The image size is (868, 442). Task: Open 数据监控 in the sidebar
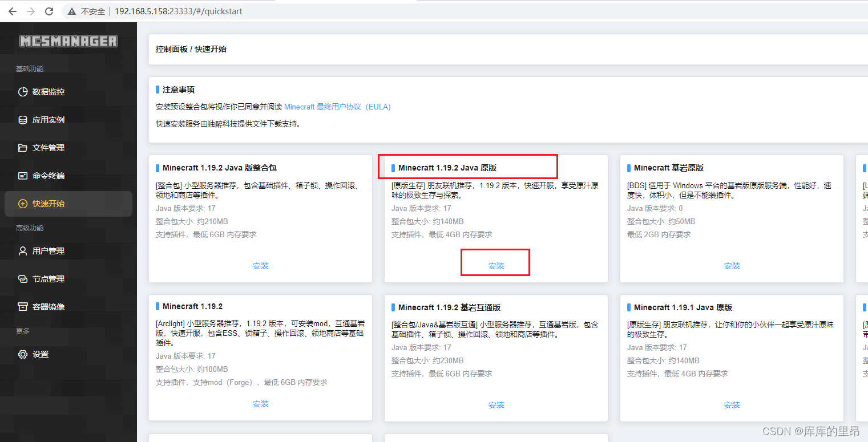(68, 92)
